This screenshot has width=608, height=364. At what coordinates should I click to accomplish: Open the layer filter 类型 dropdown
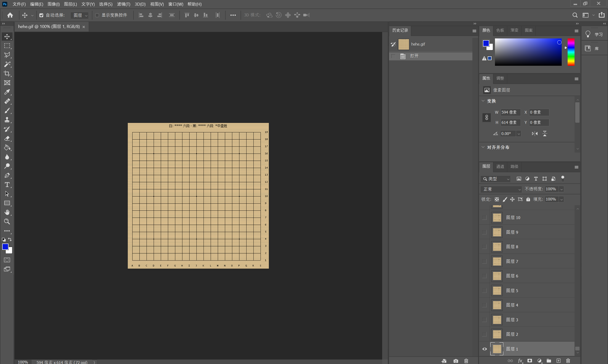[495, 179]
